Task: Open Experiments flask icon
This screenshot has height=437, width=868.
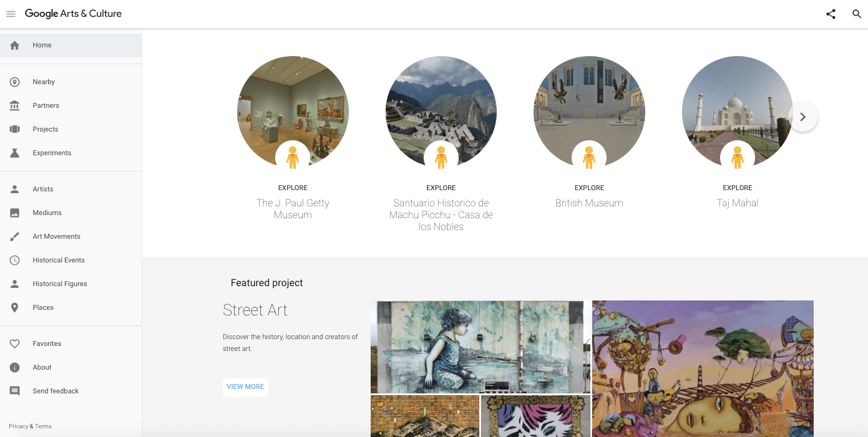Action: pos(15,153)
